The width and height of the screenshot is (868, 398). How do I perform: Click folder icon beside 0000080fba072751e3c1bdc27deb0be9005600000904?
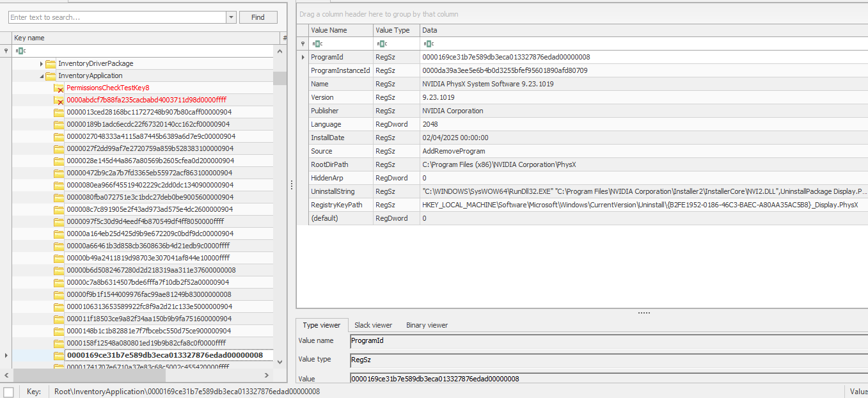(x=59, y=197)
